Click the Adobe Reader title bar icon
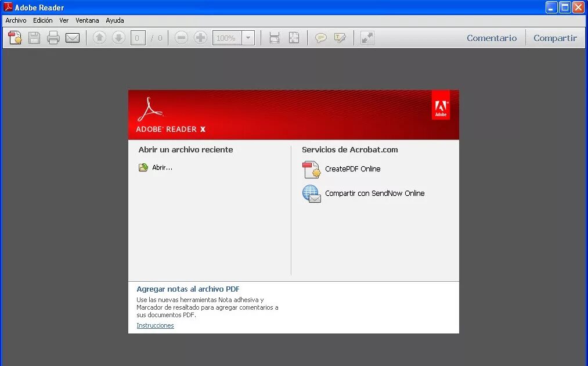Image resolution: width=588 pixels, height=366 pixels. point(8,7)
